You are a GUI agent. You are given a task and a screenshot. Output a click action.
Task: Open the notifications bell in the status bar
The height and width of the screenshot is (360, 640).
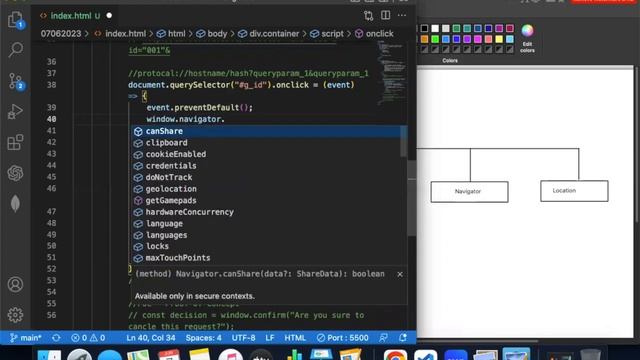403,338
